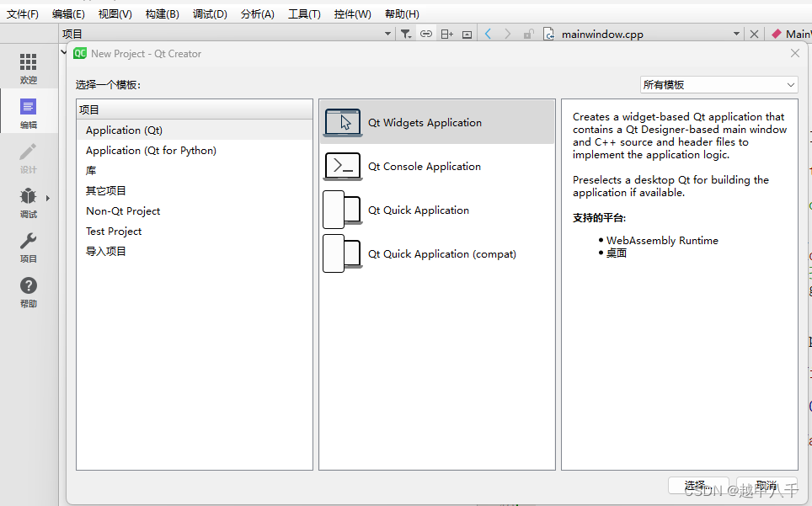
Task: Click the split panel icon
Action: 447,35
